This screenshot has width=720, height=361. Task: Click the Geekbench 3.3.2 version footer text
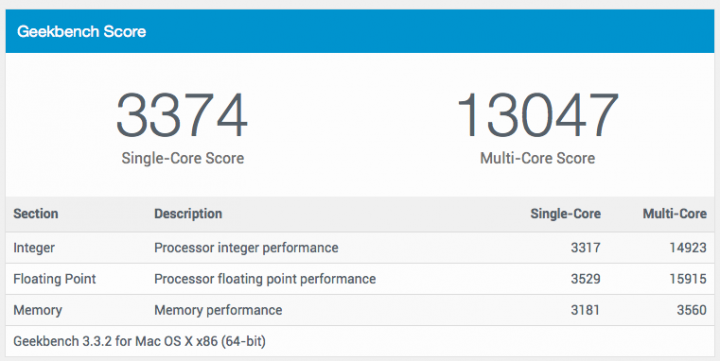(140, 341)
